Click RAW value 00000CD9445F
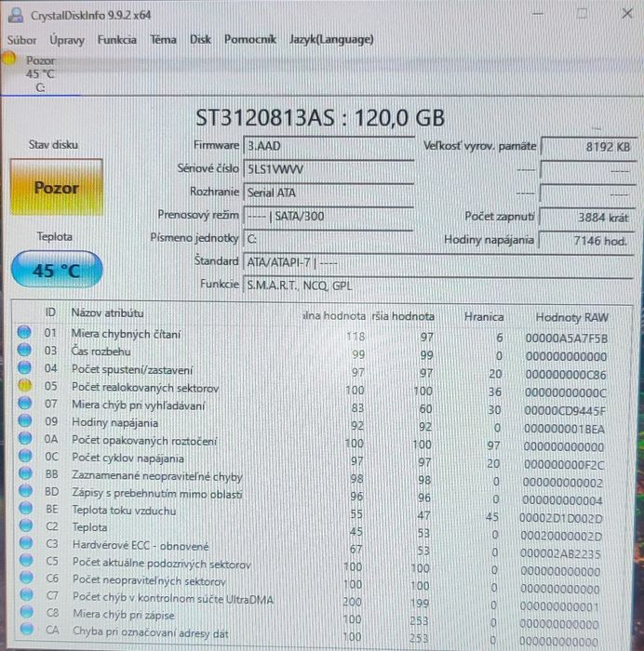This screenshot has width=644, height=651. coord(565,411)
